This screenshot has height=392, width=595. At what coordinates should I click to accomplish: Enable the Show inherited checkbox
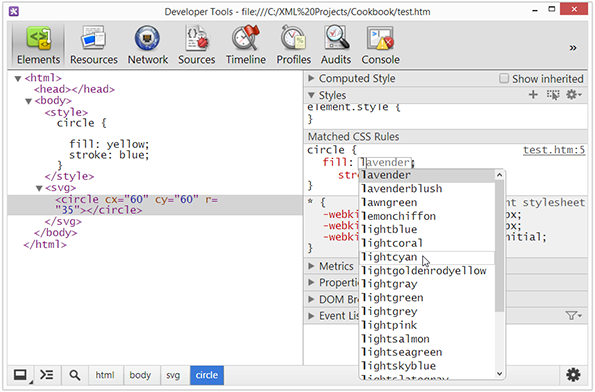[504, 79]
